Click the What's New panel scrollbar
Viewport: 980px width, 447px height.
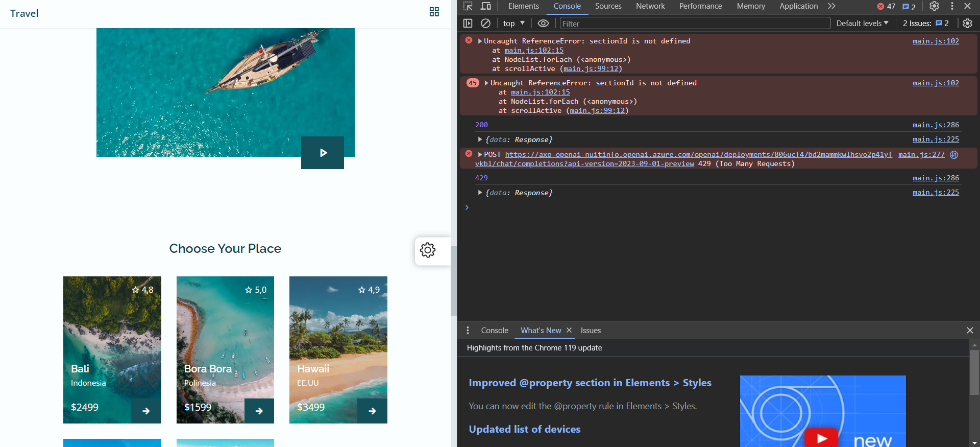[x=974, y=372]
